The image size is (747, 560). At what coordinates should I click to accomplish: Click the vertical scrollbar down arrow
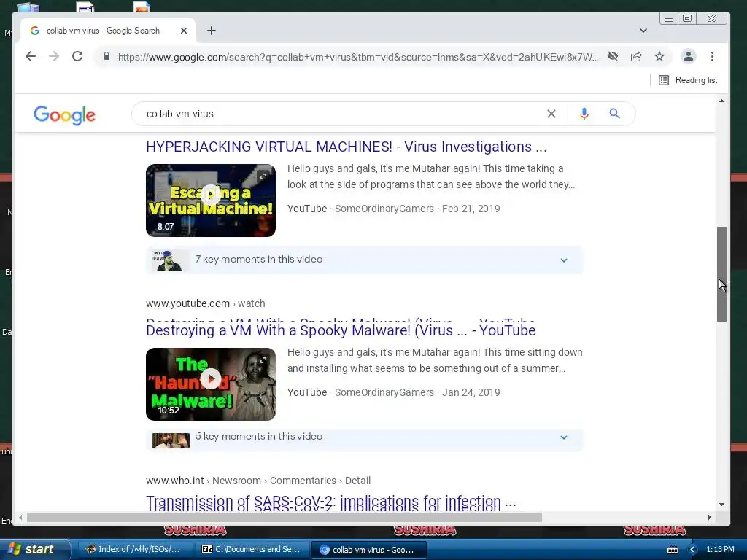click(x=721, y=505)
